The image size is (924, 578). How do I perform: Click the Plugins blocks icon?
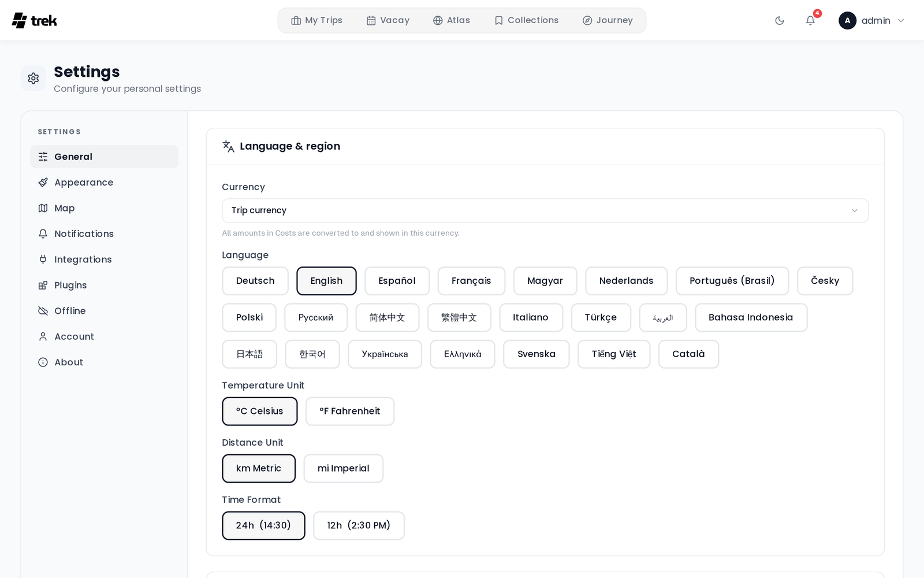coord(43,286)
